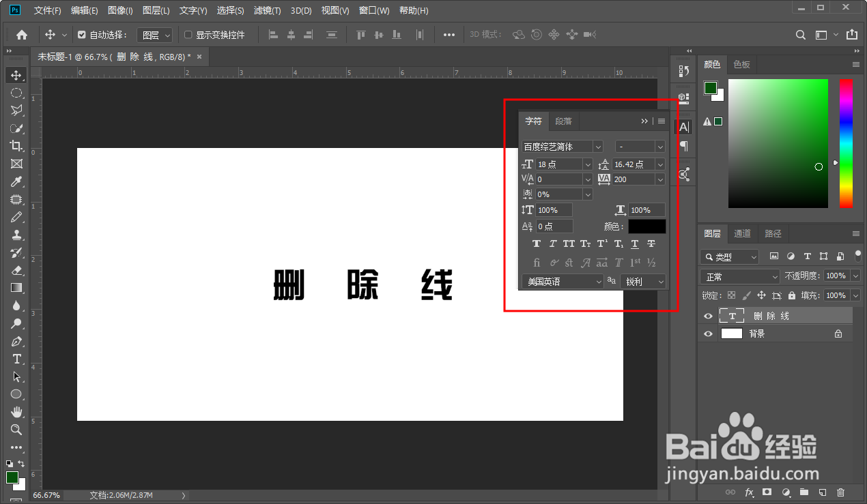
Task: Click the Home icon in options bar
Action: click(22, 35)
